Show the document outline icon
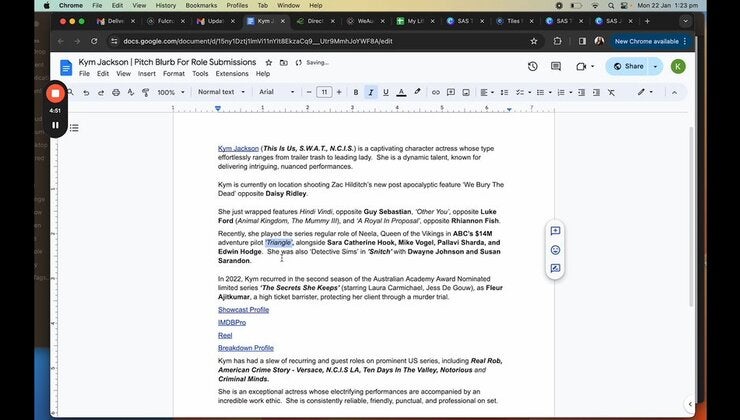The width and height of the screenshot is (740, 420). (74, 128)
